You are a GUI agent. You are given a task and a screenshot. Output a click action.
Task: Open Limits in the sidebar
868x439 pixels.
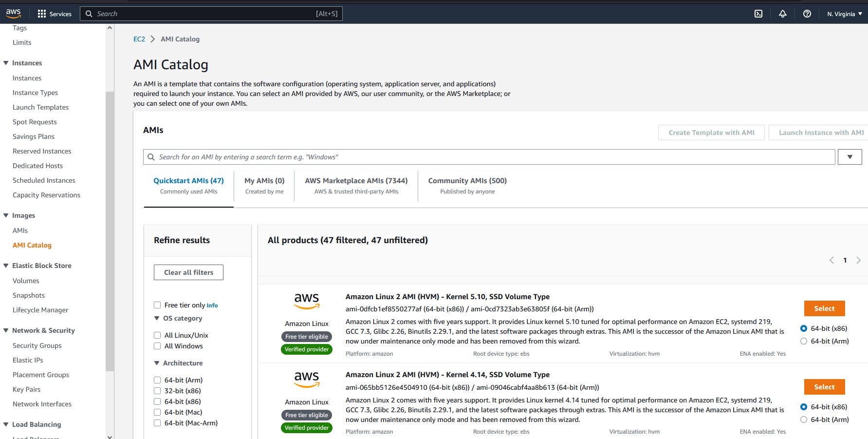(22, 42)
